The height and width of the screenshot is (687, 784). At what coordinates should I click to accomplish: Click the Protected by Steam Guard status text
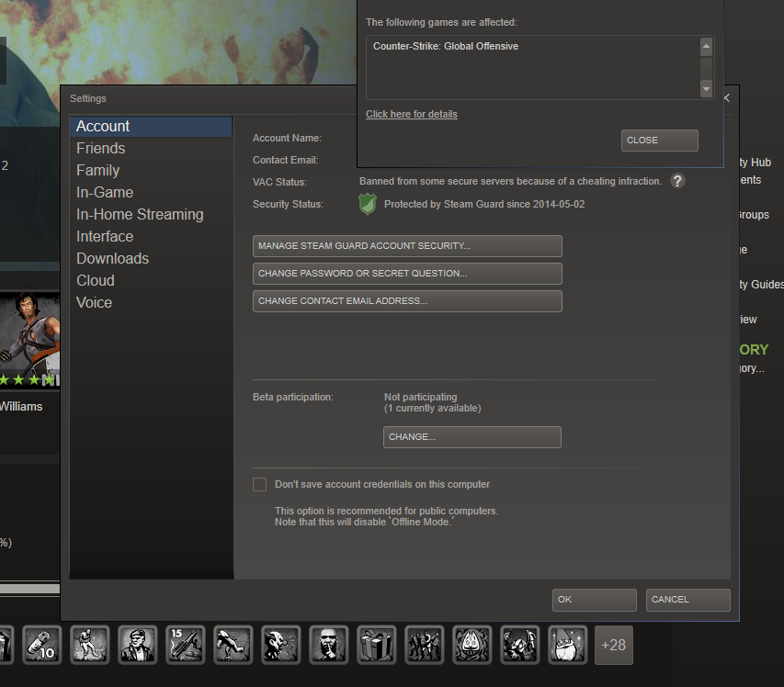pyautogui.click(x=484, y=204)
